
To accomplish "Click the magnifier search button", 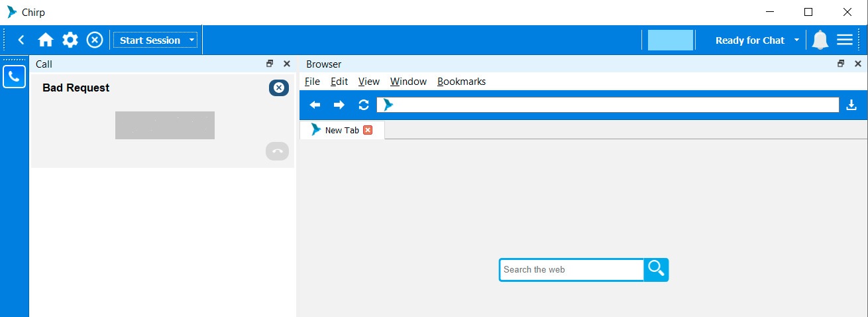I will [656, 270].
